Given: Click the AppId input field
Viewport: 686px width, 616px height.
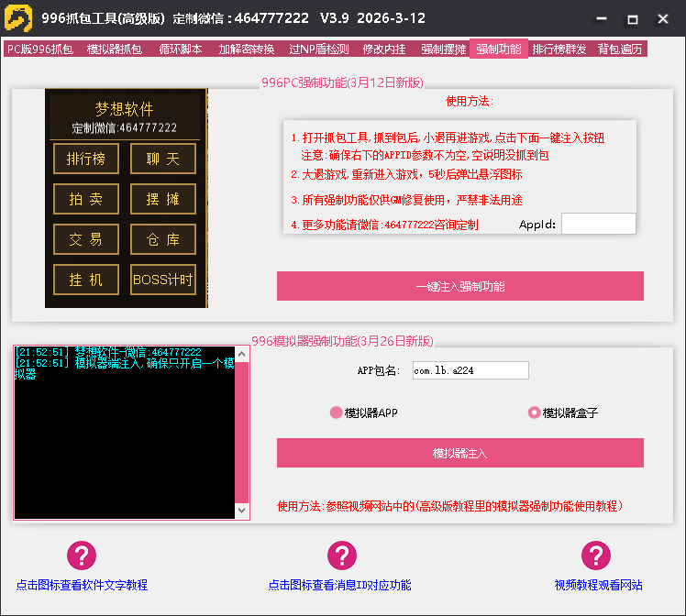Looking at the screenshot, I should pyautogui.click(x=598, y=224).
